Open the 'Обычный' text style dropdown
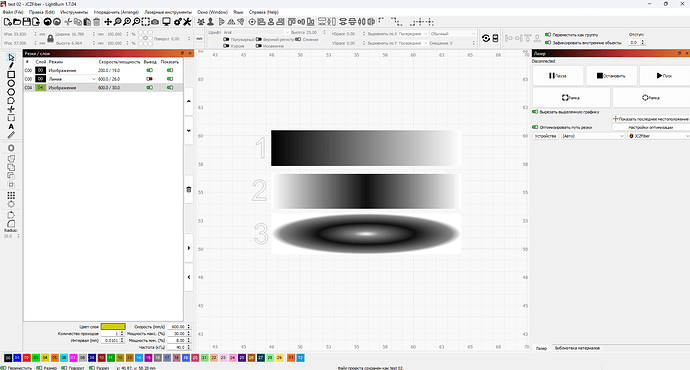Screen dimensions: 690x370 pos(453,34)
